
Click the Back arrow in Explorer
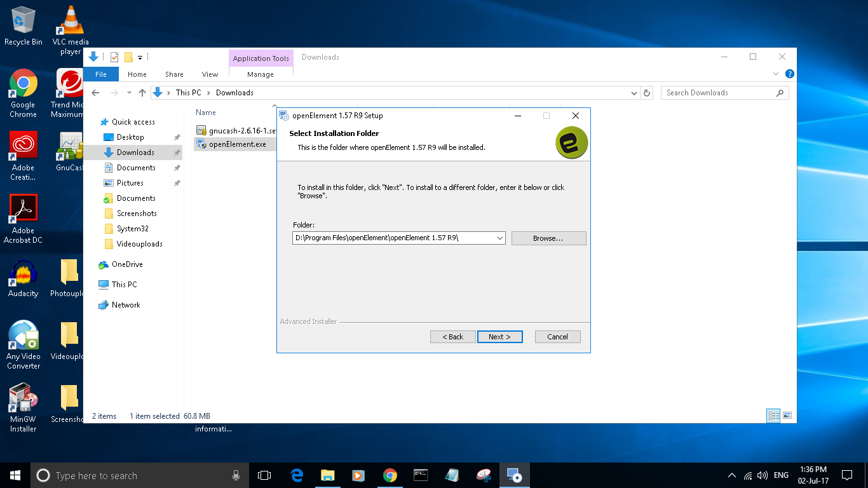tap(95, 93)
